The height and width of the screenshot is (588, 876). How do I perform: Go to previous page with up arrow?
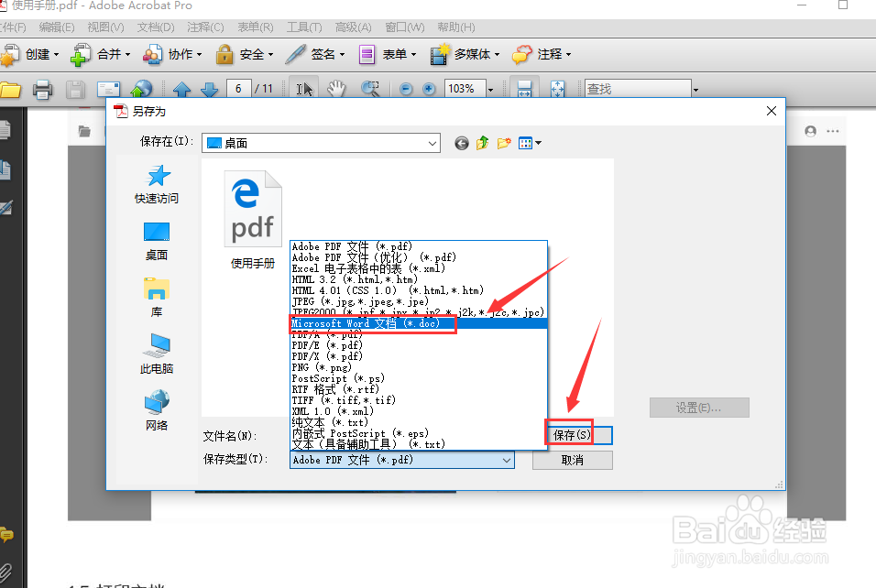[x=182, y=90]
